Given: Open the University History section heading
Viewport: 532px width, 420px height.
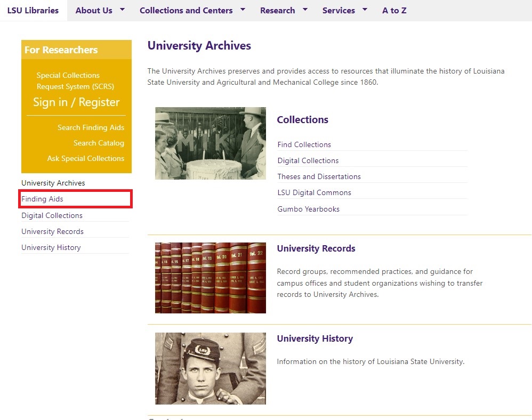Looking at the screenshot, I should [x=315, y=338].
